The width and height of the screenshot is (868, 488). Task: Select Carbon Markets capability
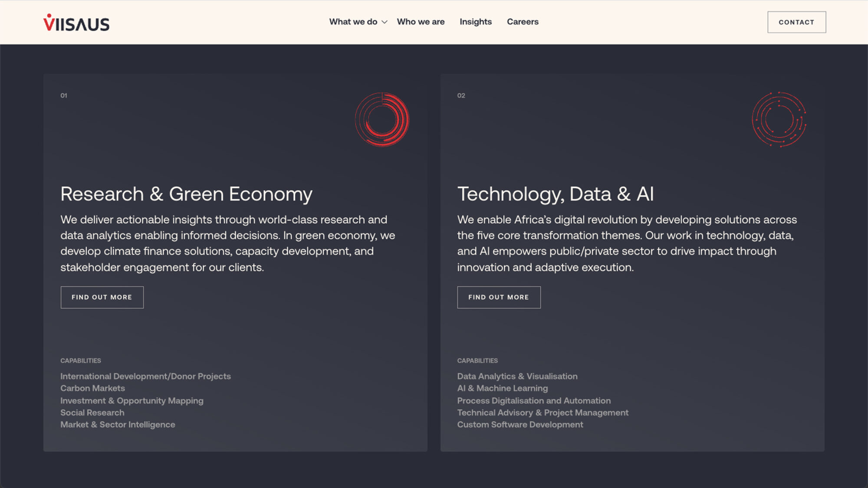(x=92, y=388)
